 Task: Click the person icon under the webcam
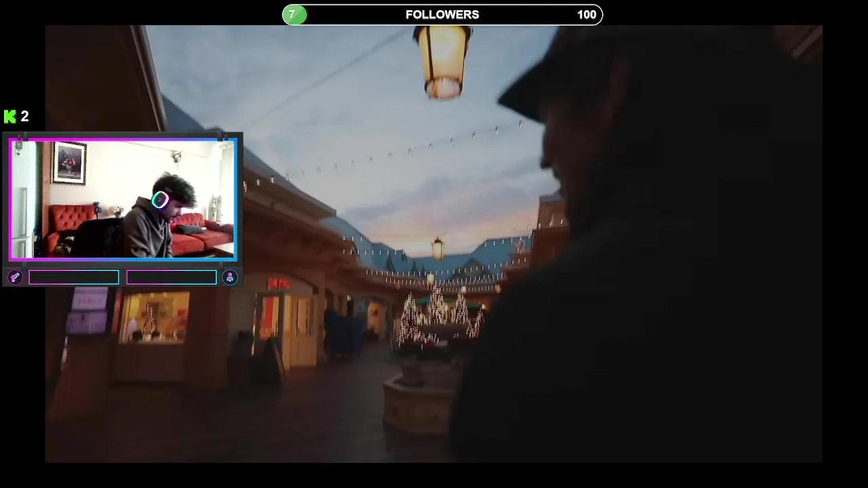[x=230, y=277]
